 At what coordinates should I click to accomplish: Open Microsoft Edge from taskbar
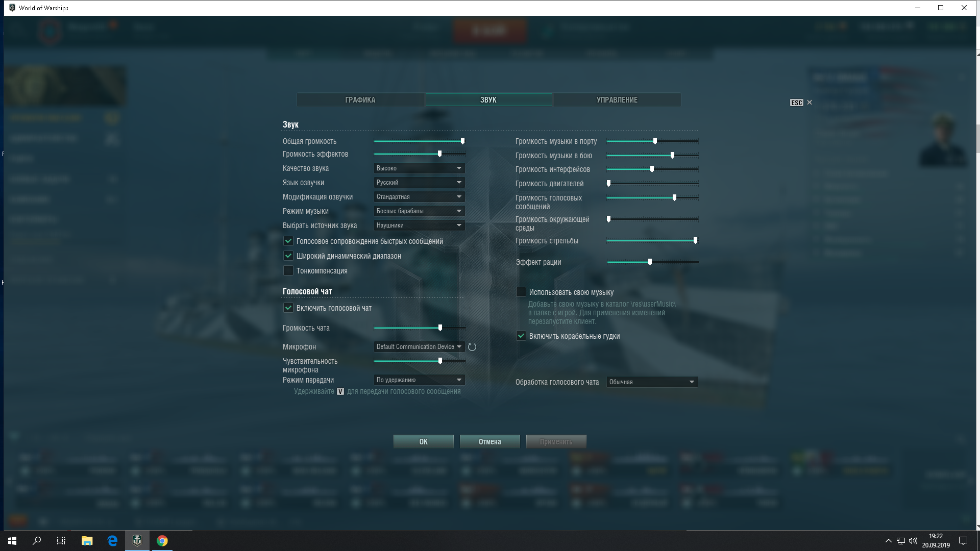click(112, 541)
